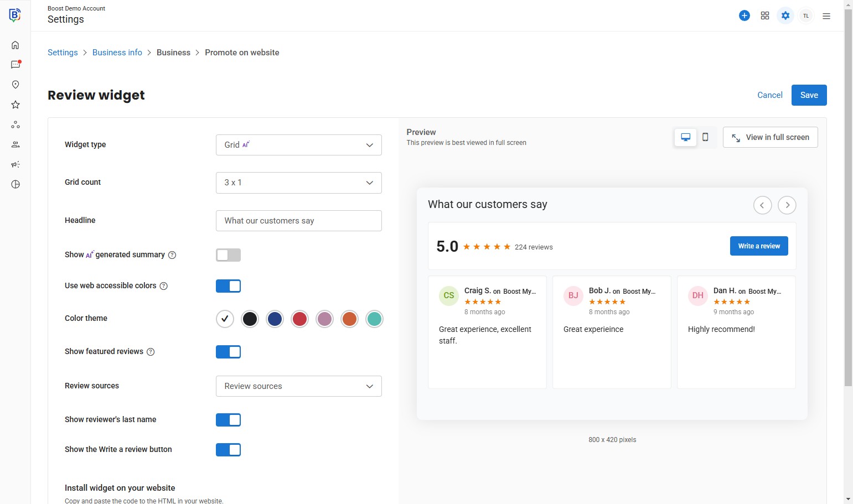
Task: Click the star reviews sidebar icon
Action: (x=15, y=105)
